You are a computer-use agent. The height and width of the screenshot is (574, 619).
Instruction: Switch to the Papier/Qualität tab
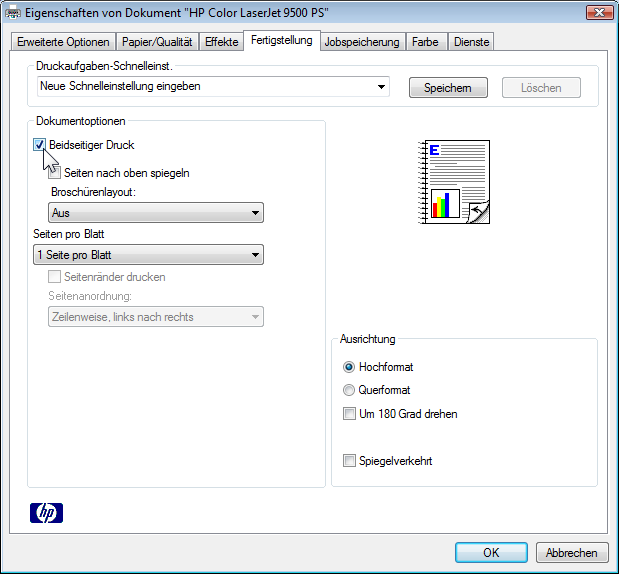pos(157,42)
